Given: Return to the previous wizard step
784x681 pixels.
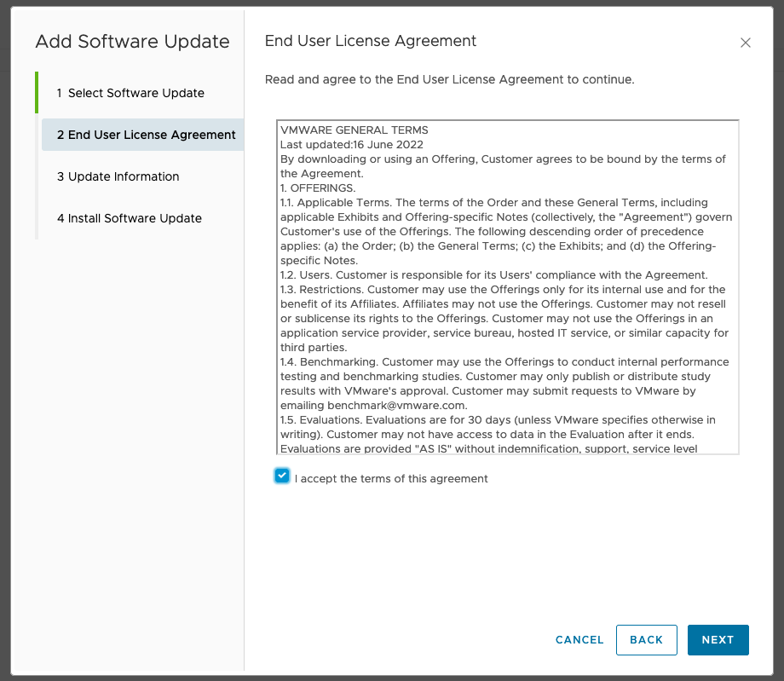Looking at the screenshot, I should pos(646,639).
